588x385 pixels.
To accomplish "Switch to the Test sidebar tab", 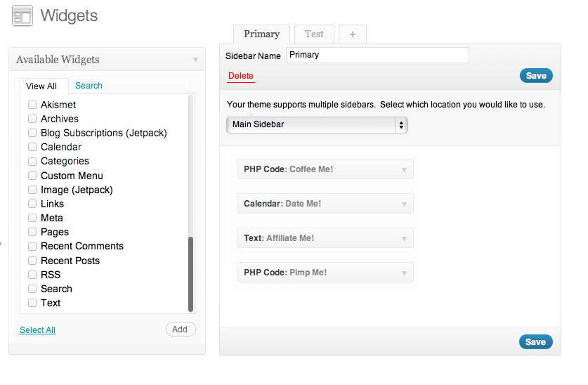I will pyautogui.click(x=314, y=34).
